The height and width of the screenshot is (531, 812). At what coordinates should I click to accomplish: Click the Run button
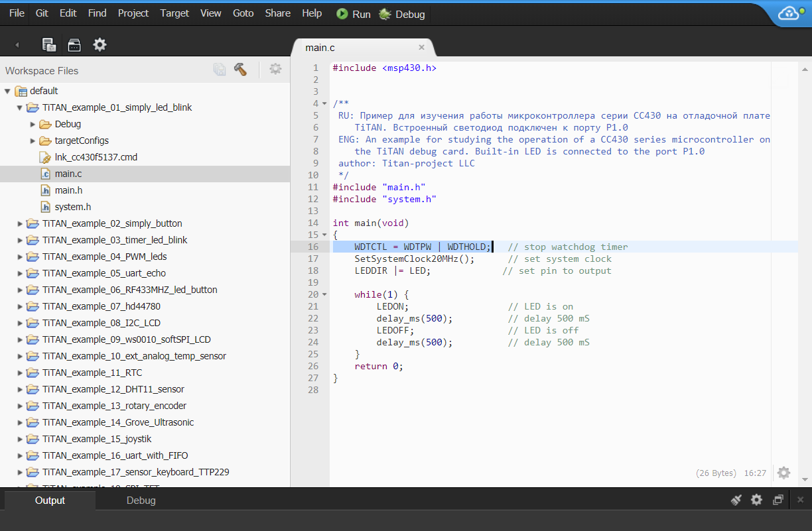(x=354, y=14)
